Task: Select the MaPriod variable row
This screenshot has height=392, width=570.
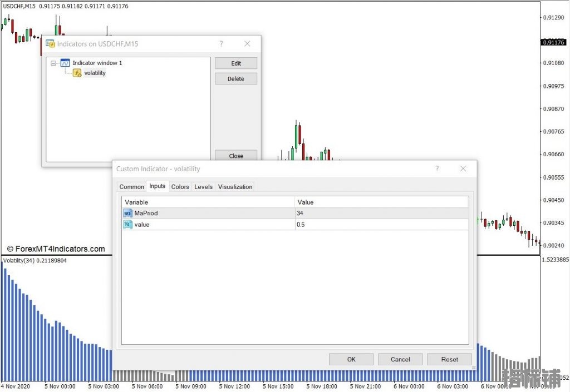Action: [x=295, y=213]
